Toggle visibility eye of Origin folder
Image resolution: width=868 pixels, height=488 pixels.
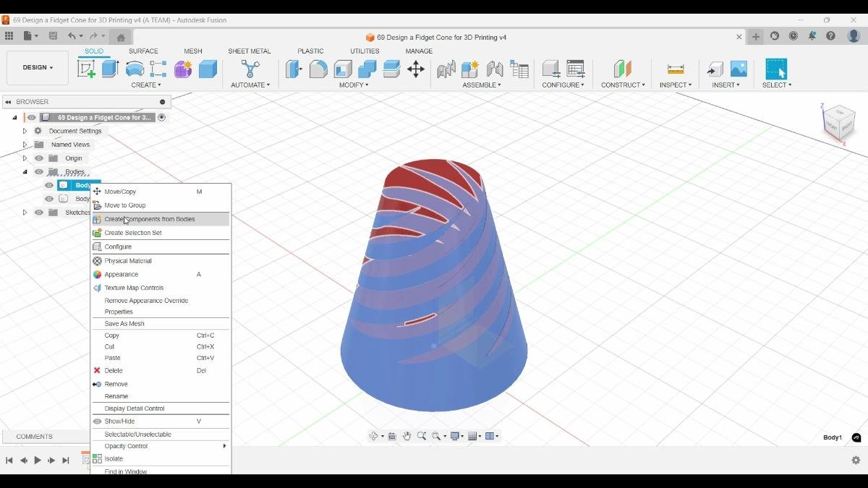(39, 158)
